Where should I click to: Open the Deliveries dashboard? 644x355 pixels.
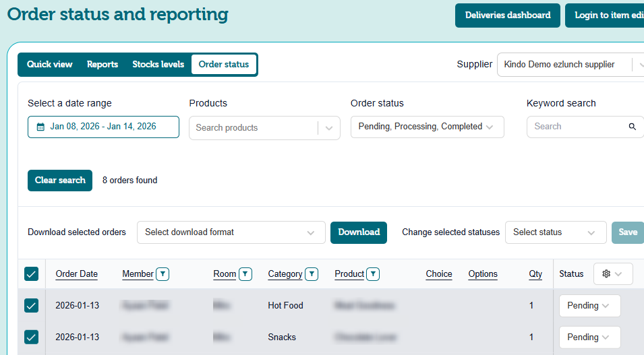click(507, 15)
